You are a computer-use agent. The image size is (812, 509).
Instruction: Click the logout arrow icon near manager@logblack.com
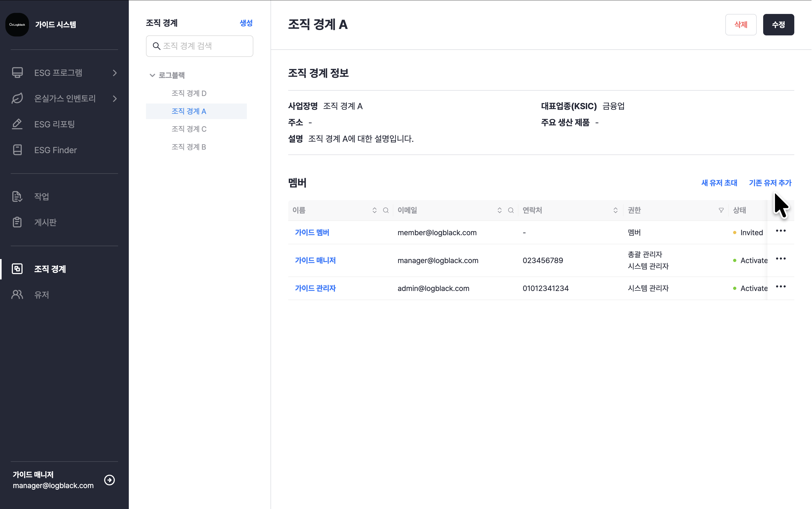pyautogui.click(x=109, y=480)
